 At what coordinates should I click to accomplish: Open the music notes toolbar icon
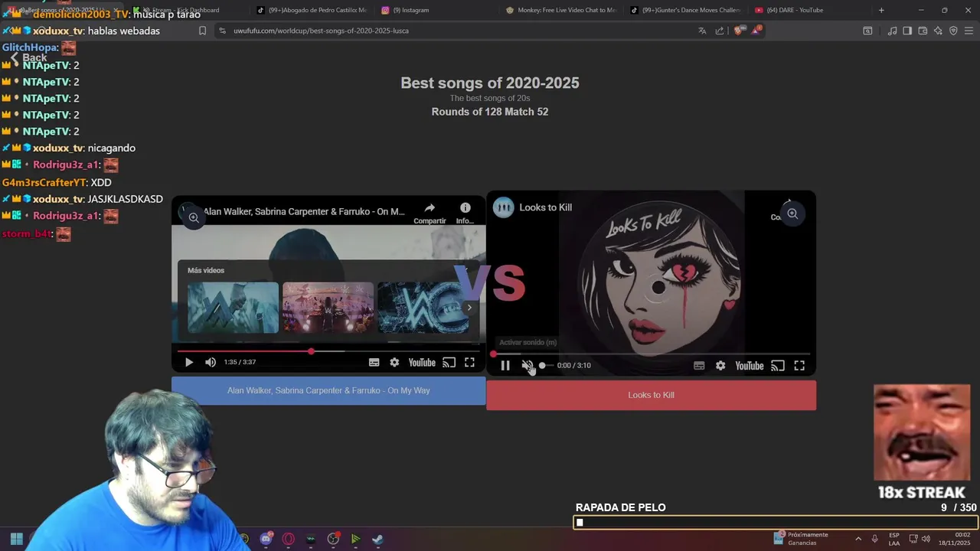click(x=892, y=31)
